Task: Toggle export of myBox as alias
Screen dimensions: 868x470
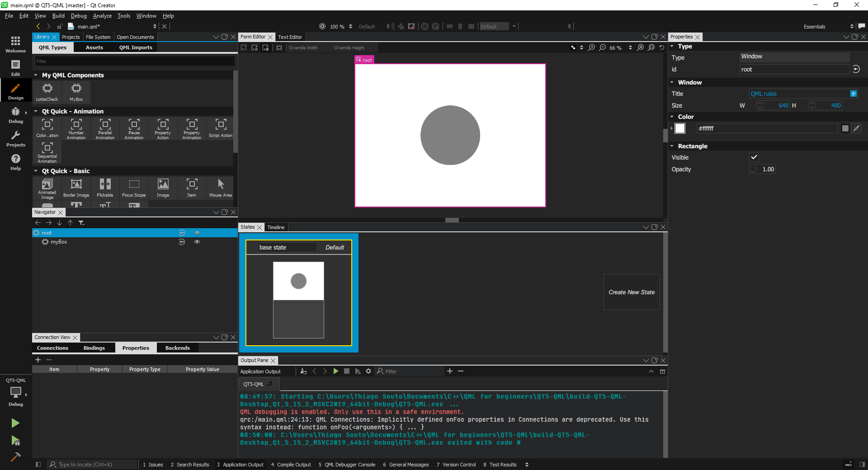Action: pyautogui.click(x=182, y=242)
